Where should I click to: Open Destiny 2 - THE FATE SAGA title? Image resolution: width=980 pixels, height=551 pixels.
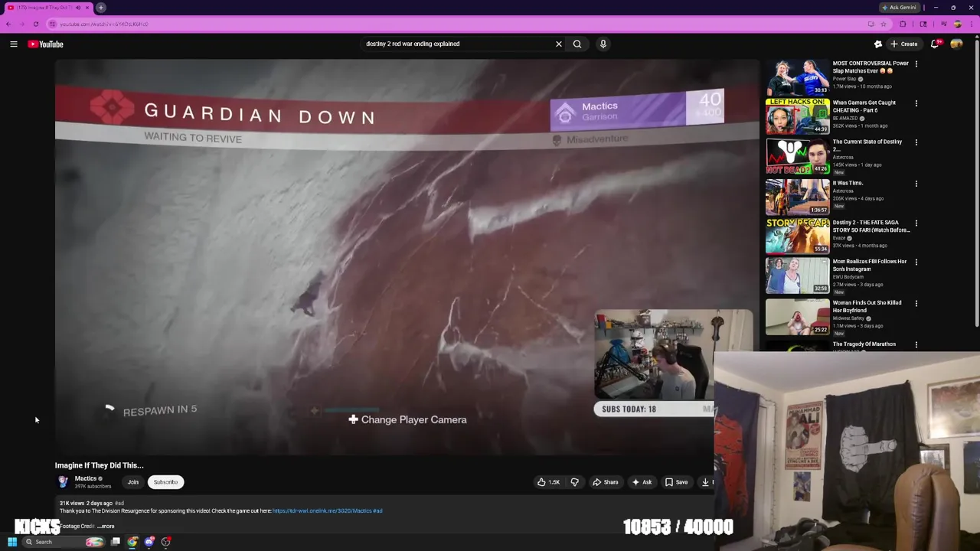tap(871, 226)
